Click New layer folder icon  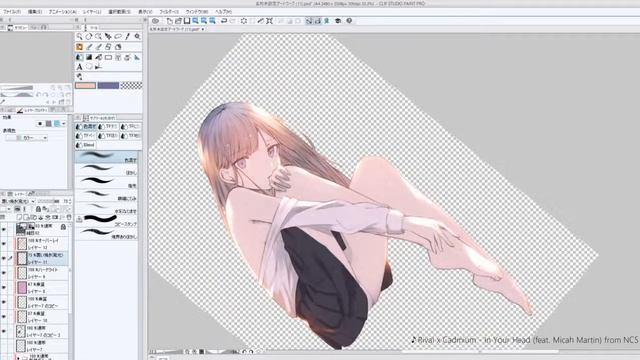34,217
